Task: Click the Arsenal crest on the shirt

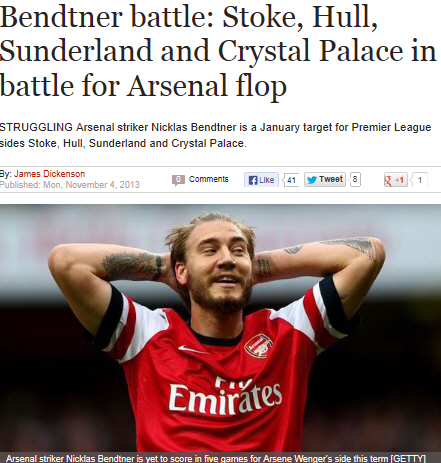Action: pyautogui.click(x=259, y=346)
